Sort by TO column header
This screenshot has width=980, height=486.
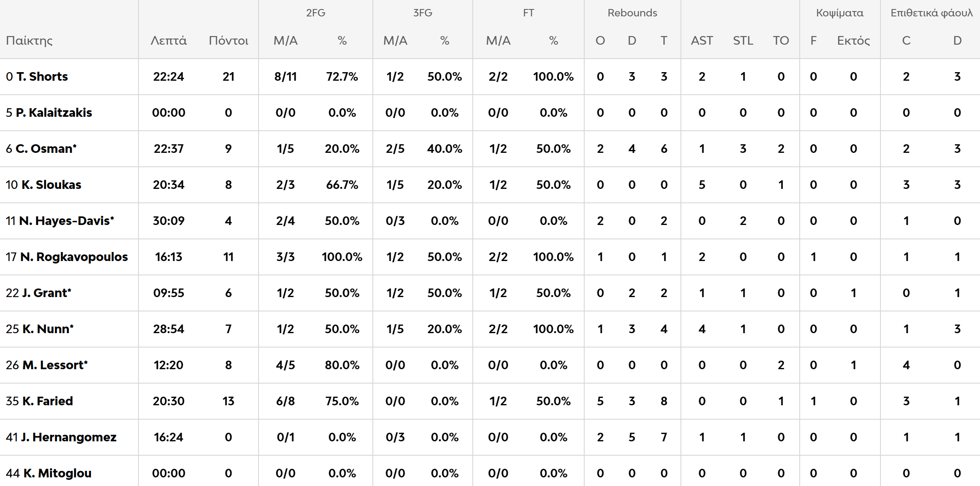(781, 41)
